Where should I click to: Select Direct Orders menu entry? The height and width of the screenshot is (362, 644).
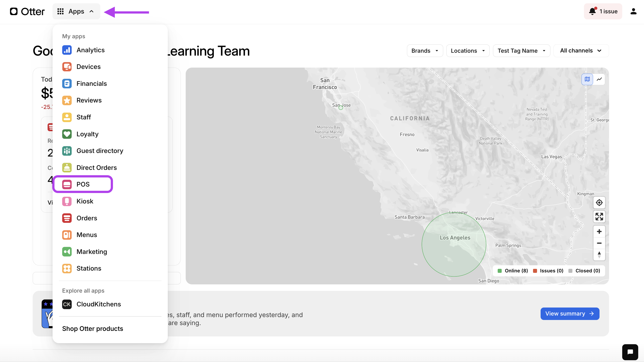[110, 167]
